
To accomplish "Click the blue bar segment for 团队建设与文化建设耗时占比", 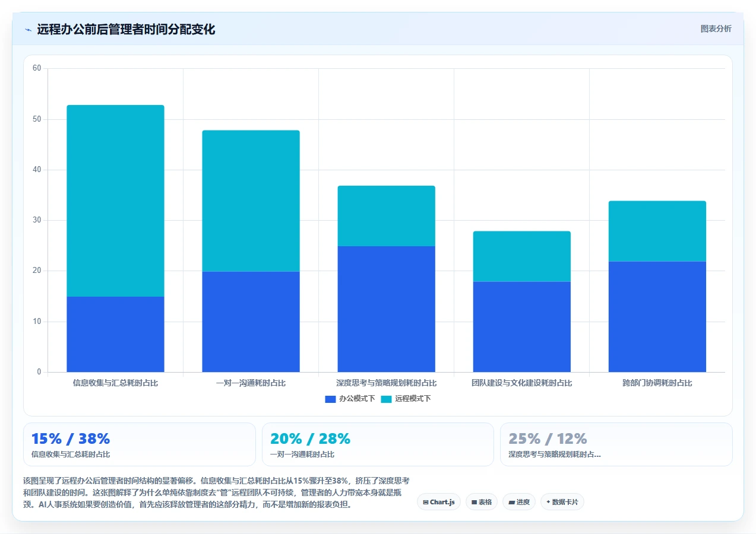I will tap(521, 327).
